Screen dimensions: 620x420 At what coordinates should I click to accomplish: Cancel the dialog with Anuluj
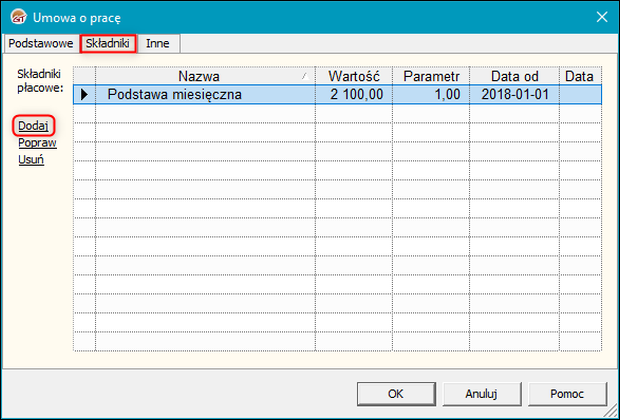[x=481, y=394]
